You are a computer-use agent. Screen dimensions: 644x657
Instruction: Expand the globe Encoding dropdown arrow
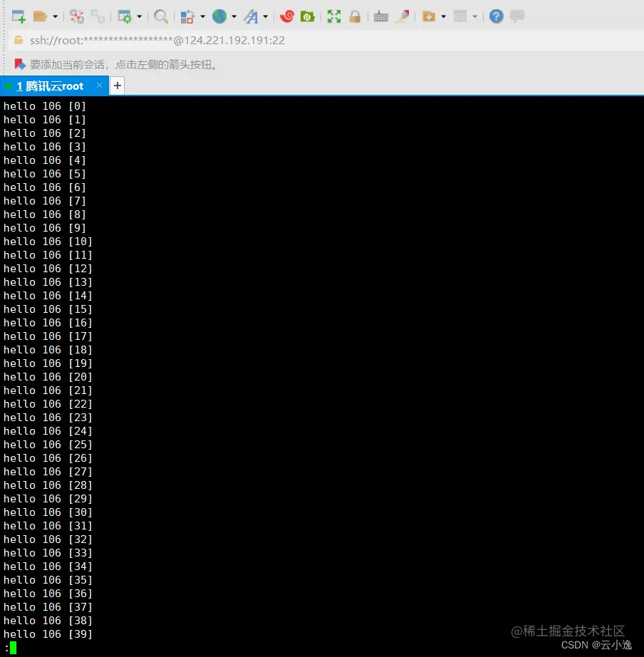click(x=234, y=17)
